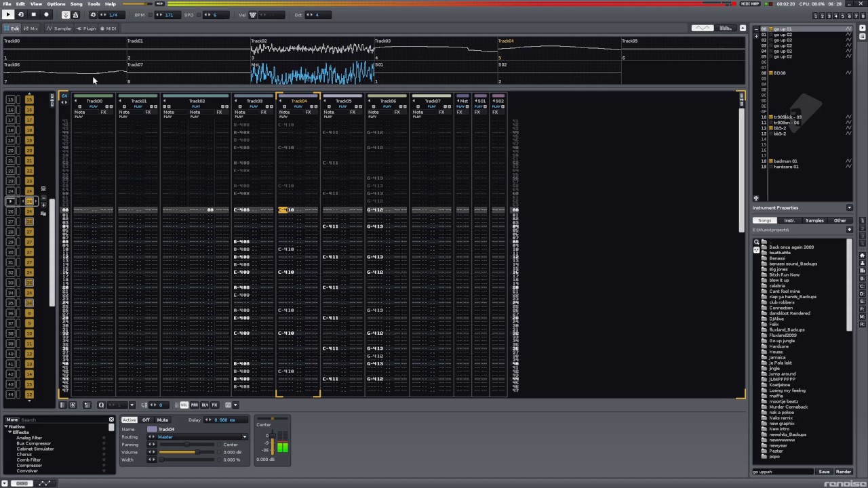Image resolution: width=868 pixels, height=488 pixels.
Task: Enable record mode with the circle button
Action: tap(46, 15)
